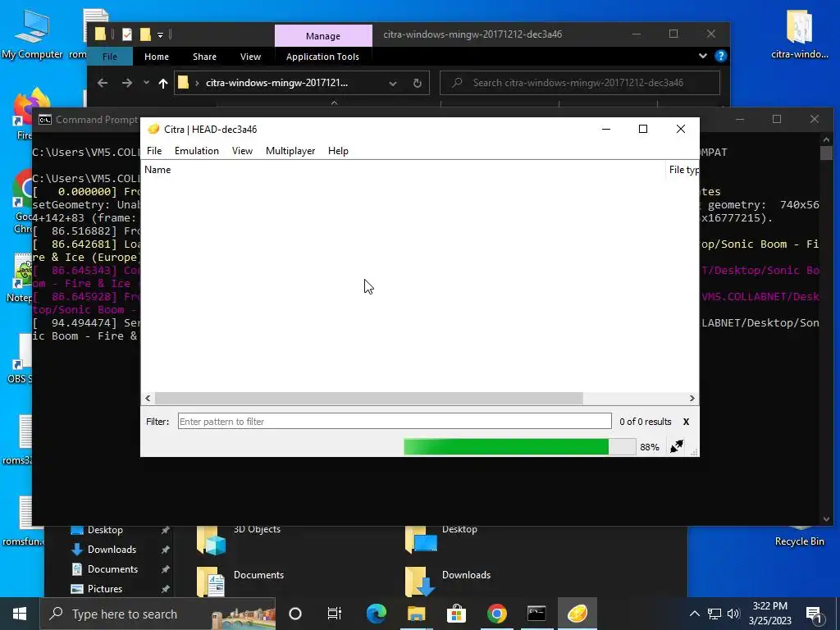Screen dimensions: 840x630
Task: Click the right arrow of Citra's horizontal scrollbar
Action: click(692, 398)
